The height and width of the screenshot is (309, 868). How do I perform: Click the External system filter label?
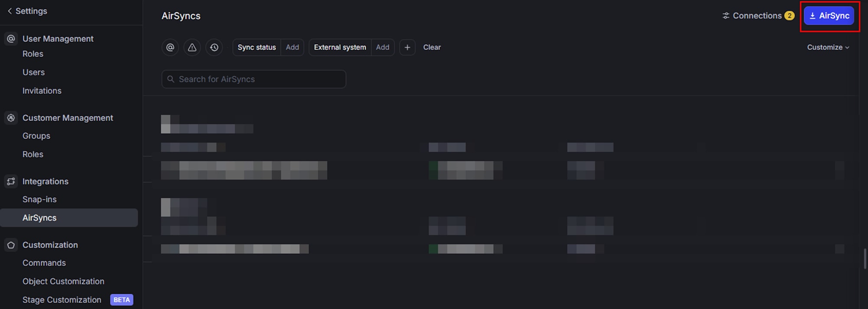[x=340, y=47]
